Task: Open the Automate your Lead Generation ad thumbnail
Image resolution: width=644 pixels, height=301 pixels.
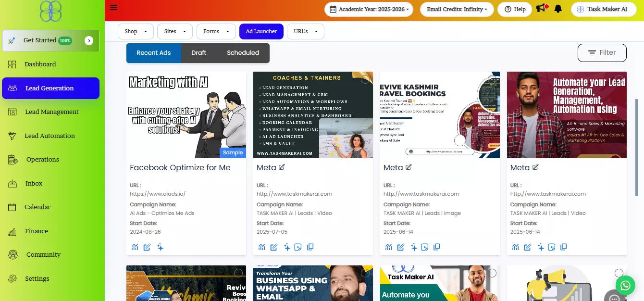Action: (567, 115)
